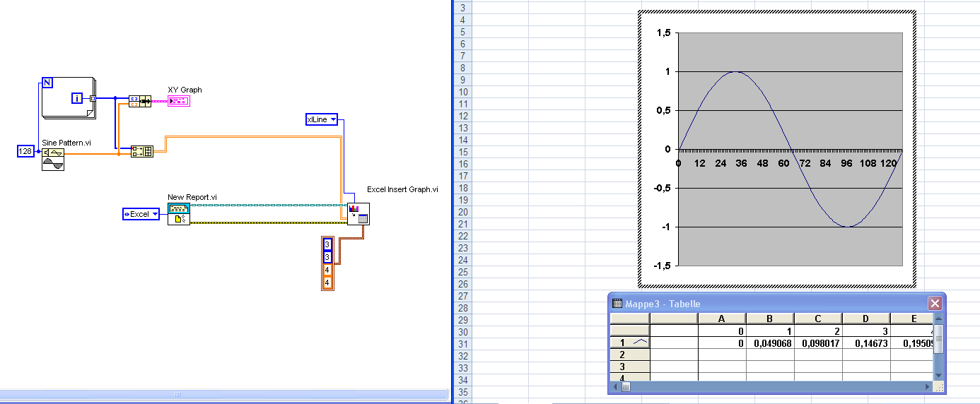Click the For Loop N count terminal

47,83
